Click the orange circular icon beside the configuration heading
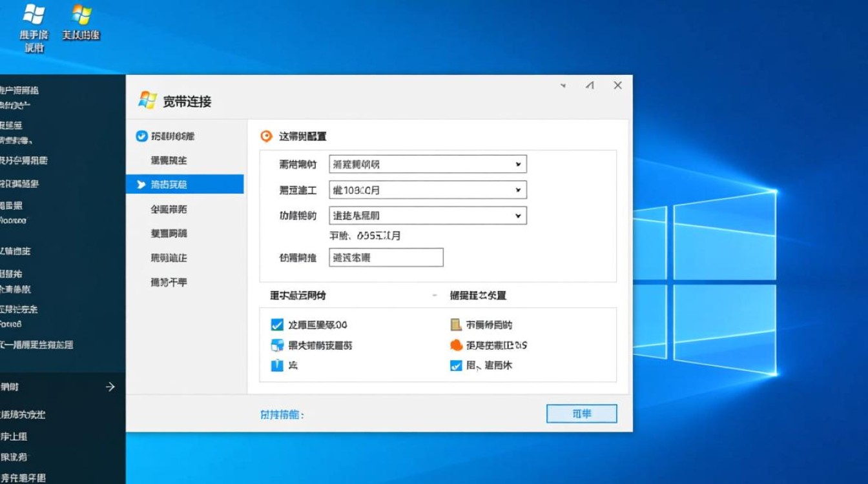 pos(265,136)
